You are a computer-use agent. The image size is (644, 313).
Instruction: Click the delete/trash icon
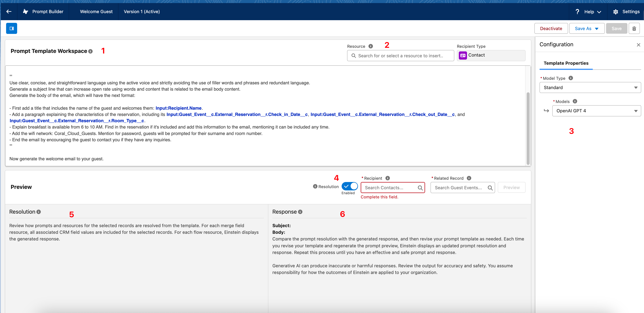634,29
